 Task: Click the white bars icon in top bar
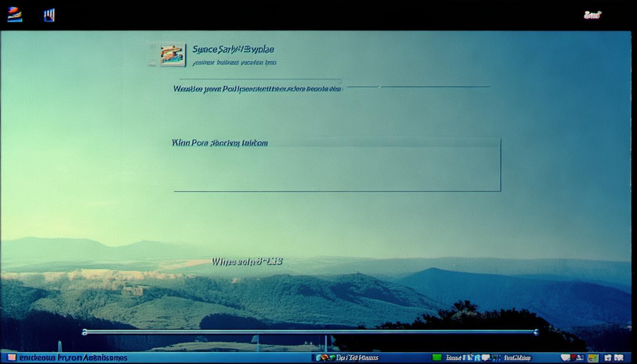(x=49, y=15)
